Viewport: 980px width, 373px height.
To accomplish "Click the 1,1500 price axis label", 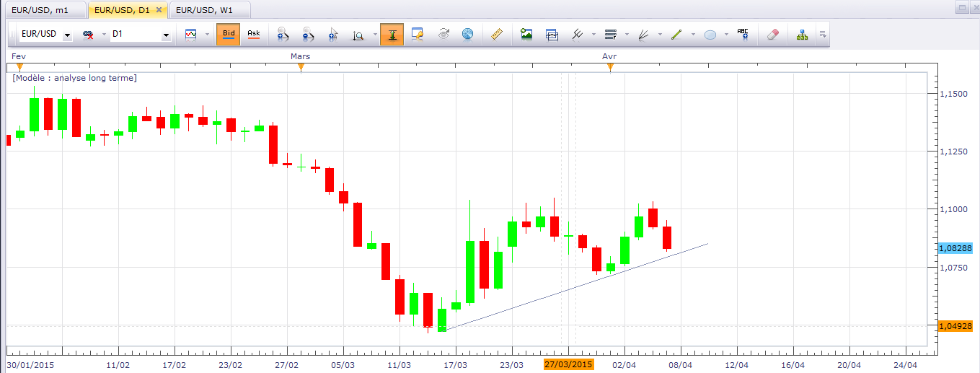I will click(954, 94).
